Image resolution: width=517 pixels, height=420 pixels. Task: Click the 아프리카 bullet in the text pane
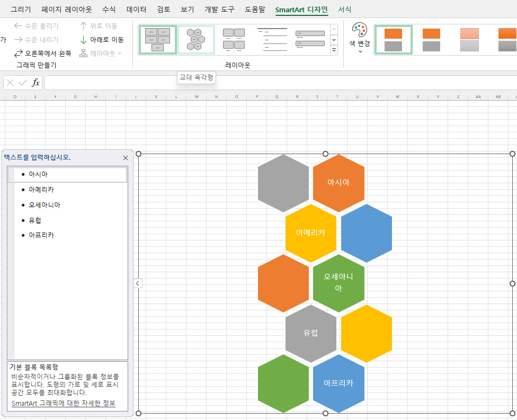[42, 235]
